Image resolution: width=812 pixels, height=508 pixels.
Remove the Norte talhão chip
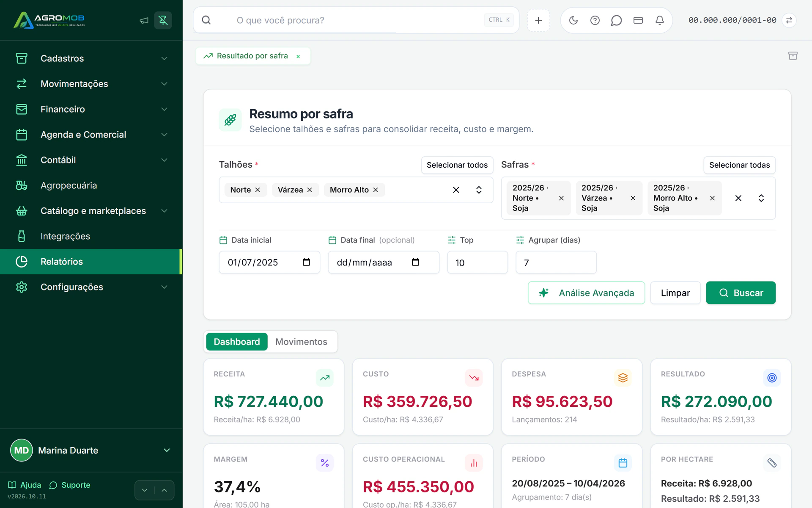pyautogui.click(x=258, y=190)
